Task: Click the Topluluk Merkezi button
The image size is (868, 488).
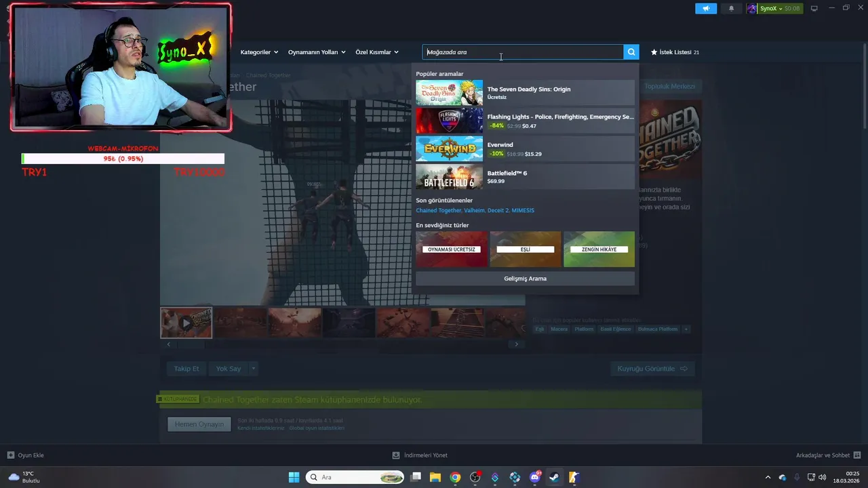Action: [x=669, y=86]
